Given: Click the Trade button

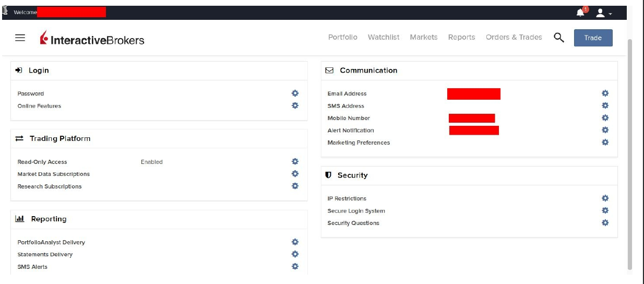Looking at the screenshot, I should [x=593, y=38].
